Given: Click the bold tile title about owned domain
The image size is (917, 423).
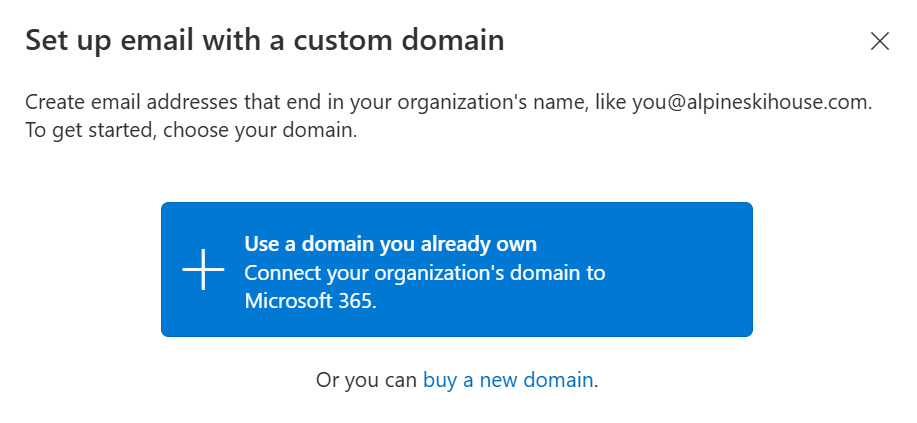Looking at the screenshot, I should click(x=390, y=244).
